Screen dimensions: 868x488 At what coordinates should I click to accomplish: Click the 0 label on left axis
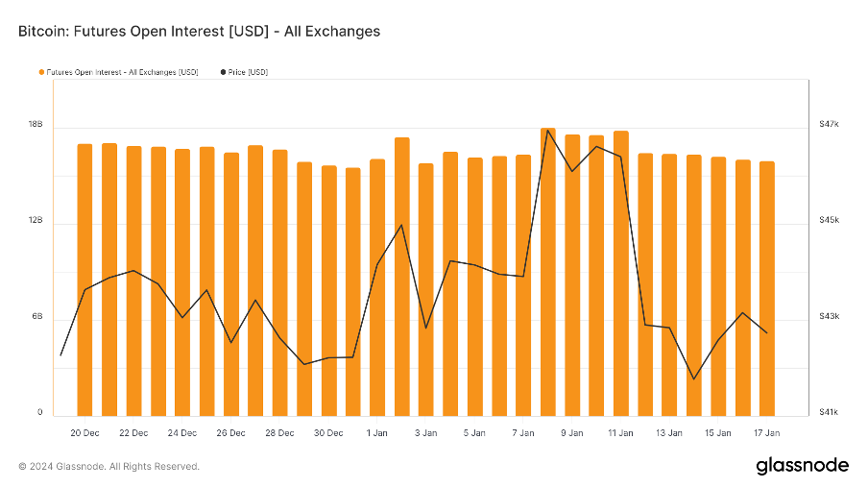[x=39, y=413]
